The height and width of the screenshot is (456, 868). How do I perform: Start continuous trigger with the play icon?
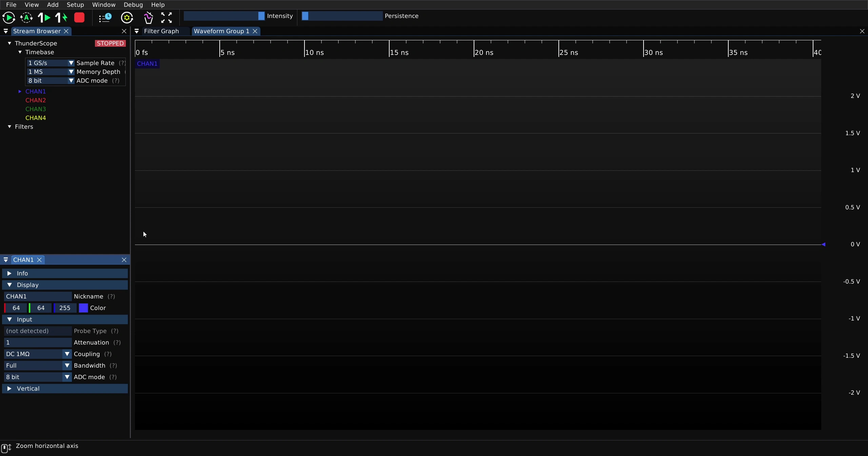(x=9, y=18)
